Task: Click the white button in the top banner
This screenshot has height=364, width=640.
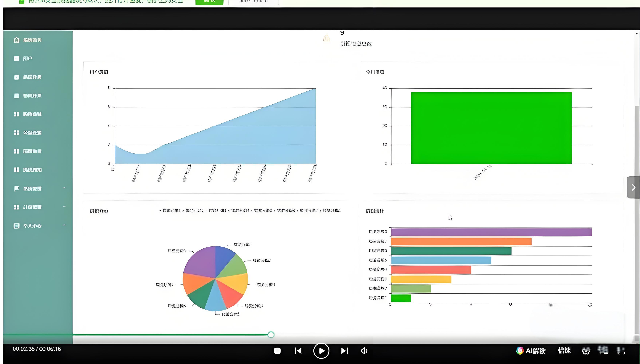Action: click(x=253, y=2)
